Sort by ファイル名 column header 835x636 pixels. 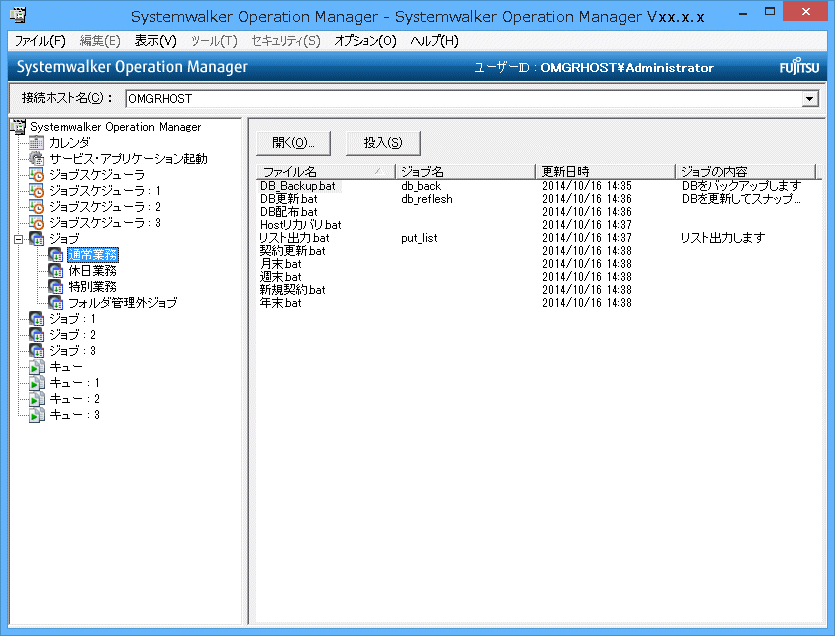[326, 172]
